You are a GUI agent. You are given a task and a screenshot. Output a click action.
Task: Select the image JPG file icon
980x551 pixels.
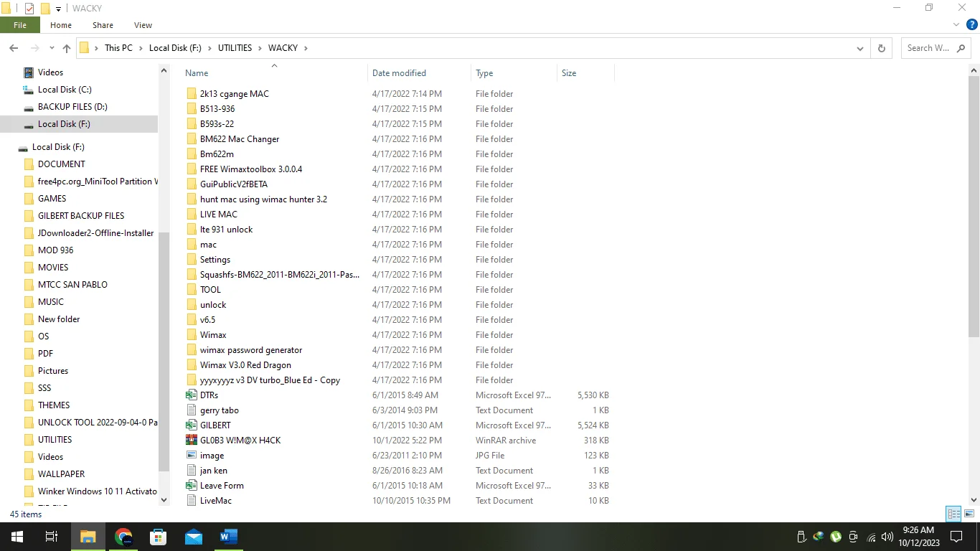click(191, 456)
